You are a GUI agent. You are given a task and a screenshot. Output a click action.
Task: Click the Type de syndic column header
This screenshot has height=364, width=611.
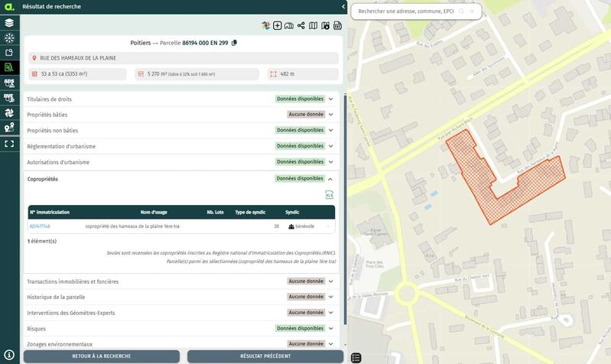pyautogui.click(x=250, y=213)
